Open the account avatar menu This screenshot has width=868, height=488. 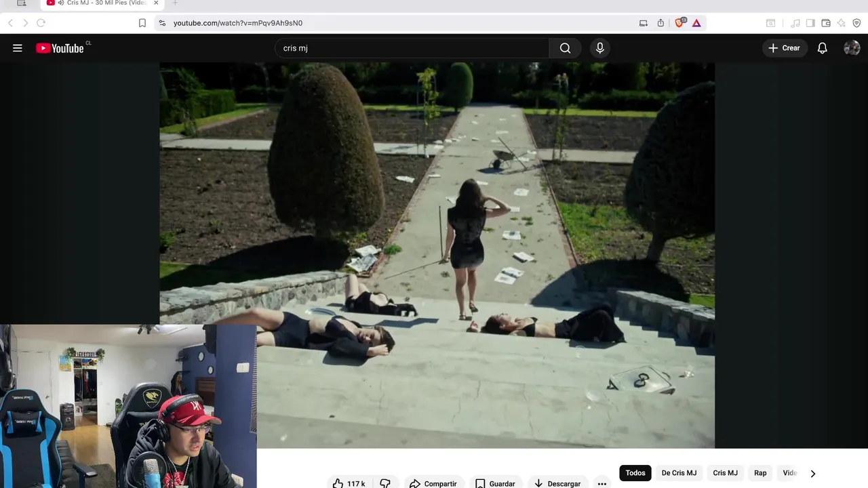pos(852,48)
